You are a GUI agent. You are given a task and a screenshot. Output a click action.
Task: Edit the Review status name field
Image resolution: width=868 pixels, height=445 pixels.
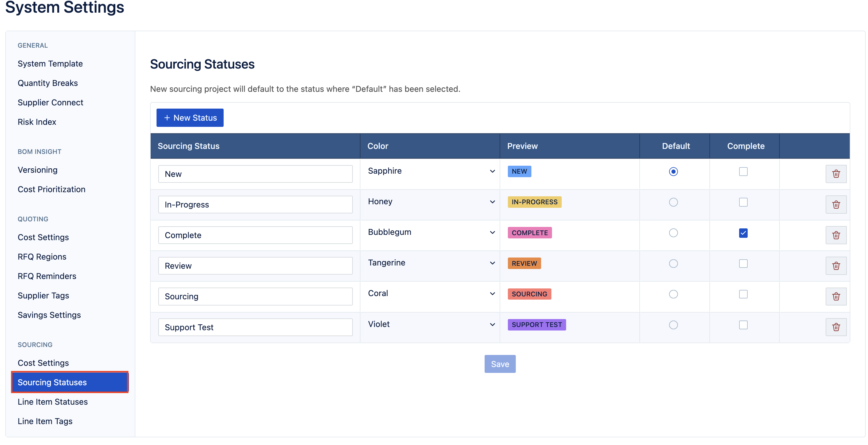point(255,266)
